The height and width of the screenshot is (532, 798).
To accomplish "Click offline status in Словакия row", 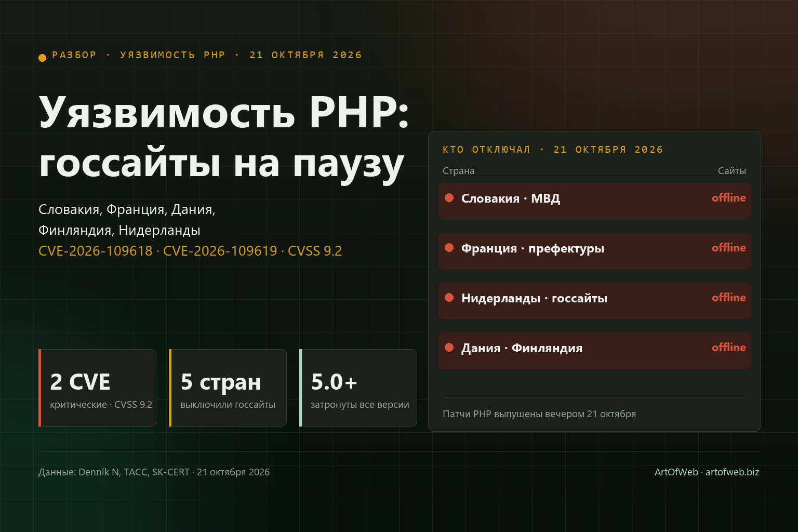I will 728,197.
